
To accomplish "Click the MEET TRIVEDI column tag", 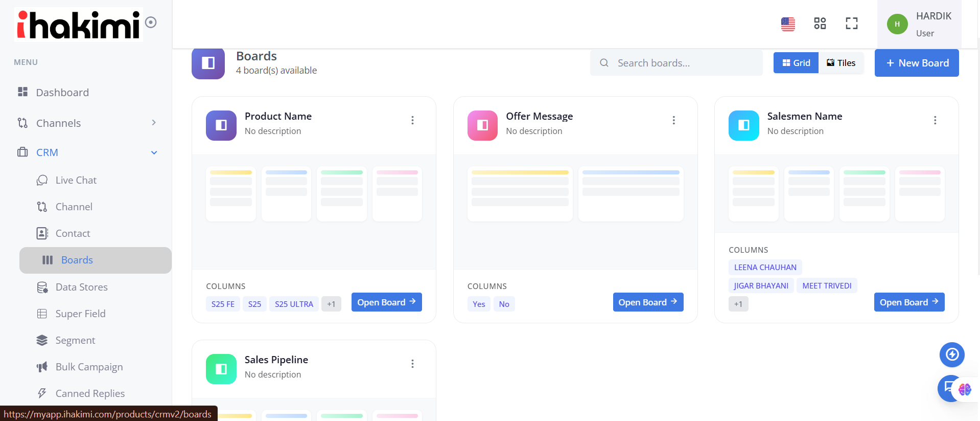I will 827,285.
